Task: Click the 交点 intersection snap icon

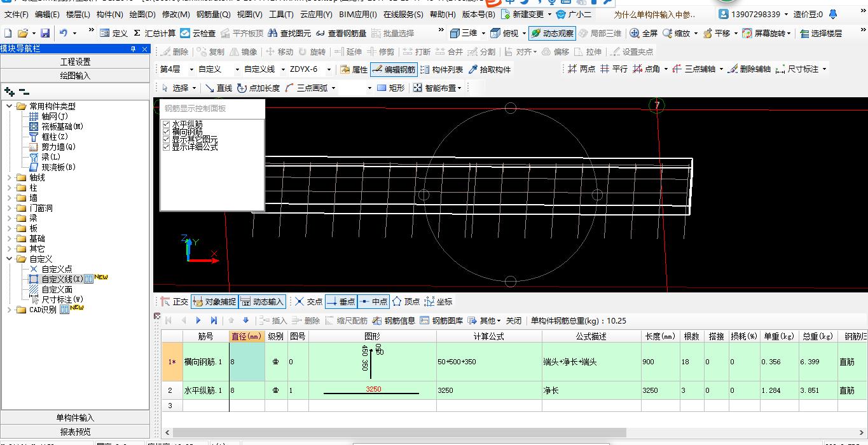Action: coord(308,302)
